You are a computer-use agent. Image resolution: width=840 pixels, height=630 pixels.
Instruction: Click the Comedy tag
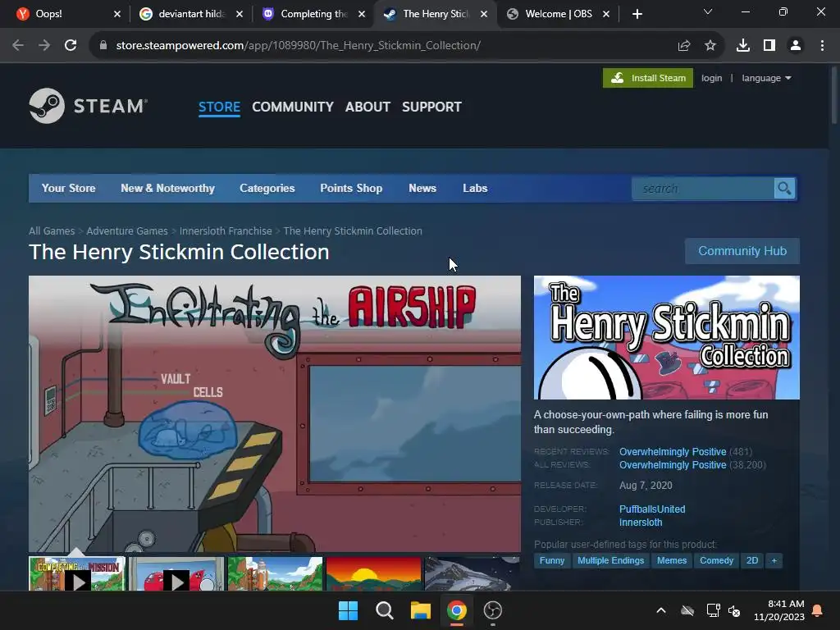(716, 560)
